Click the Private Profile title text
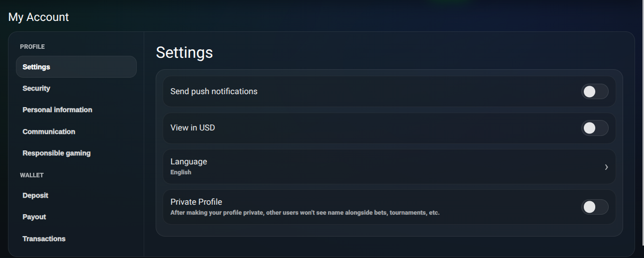The image size is (644, 258). click(196, 202)
